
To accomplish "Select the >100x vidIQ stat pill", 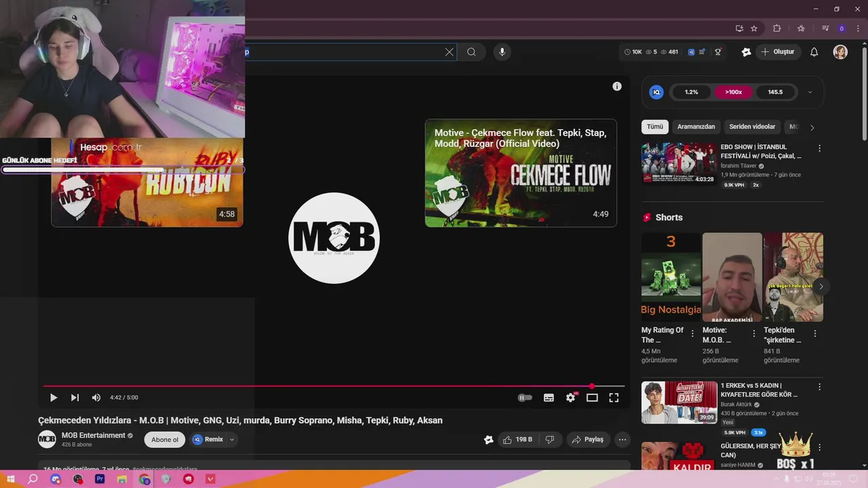I will (733, 92).
